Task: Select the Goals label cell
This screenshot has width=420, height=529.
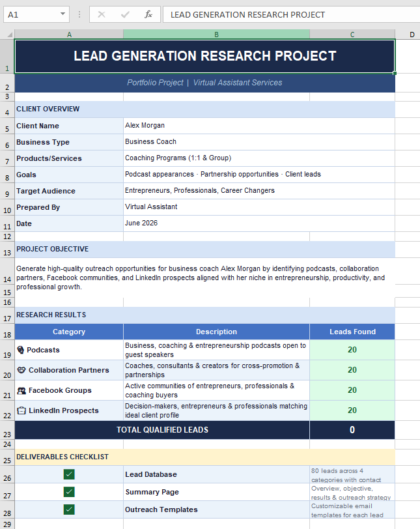Action: tap(69, 175)
